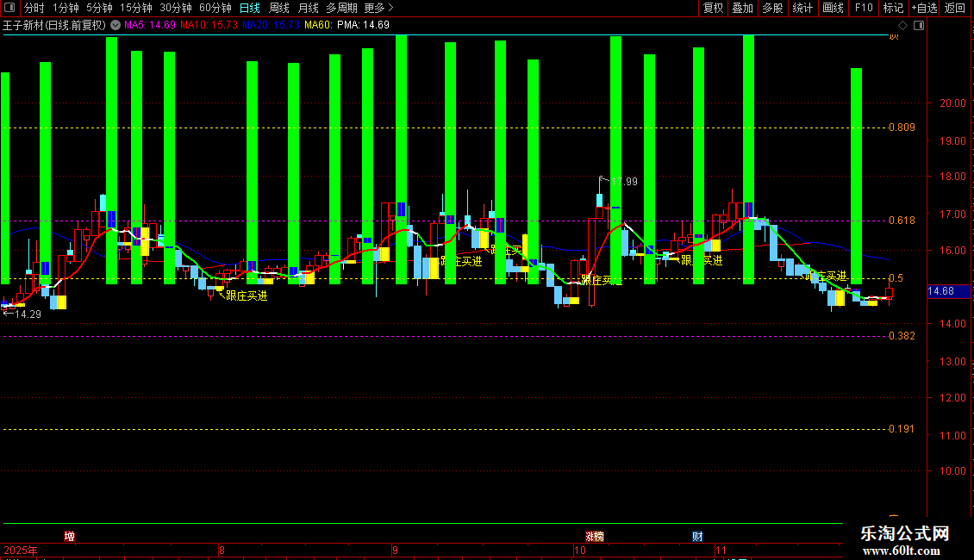Toggle the right side panel icon

coord(919,26)
